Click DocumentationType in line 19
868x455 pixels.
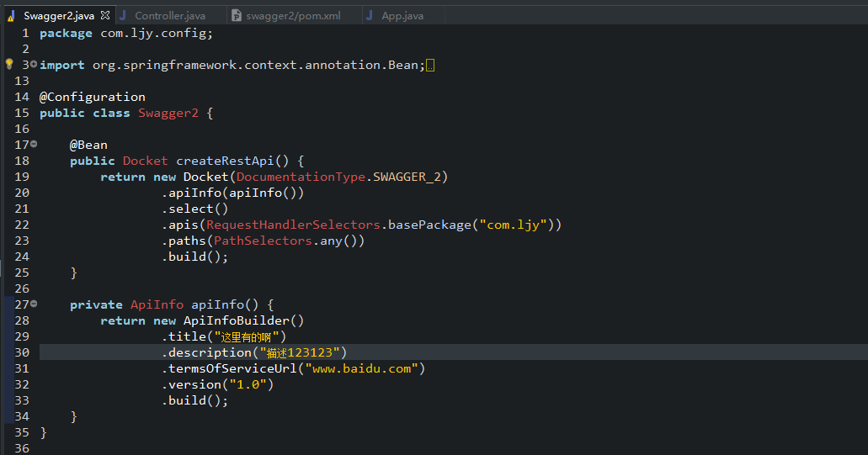click(x=301, y=177)
